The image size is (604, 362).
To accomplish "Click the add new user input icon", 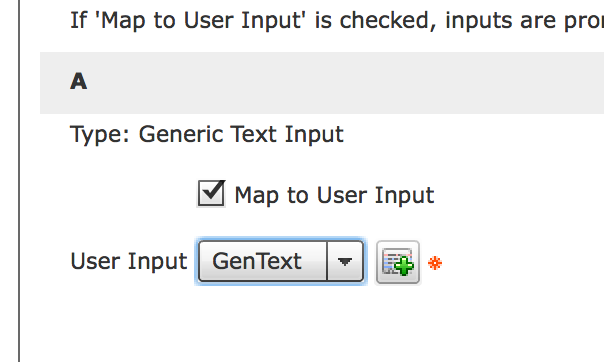I will click(x=398, y=262).
